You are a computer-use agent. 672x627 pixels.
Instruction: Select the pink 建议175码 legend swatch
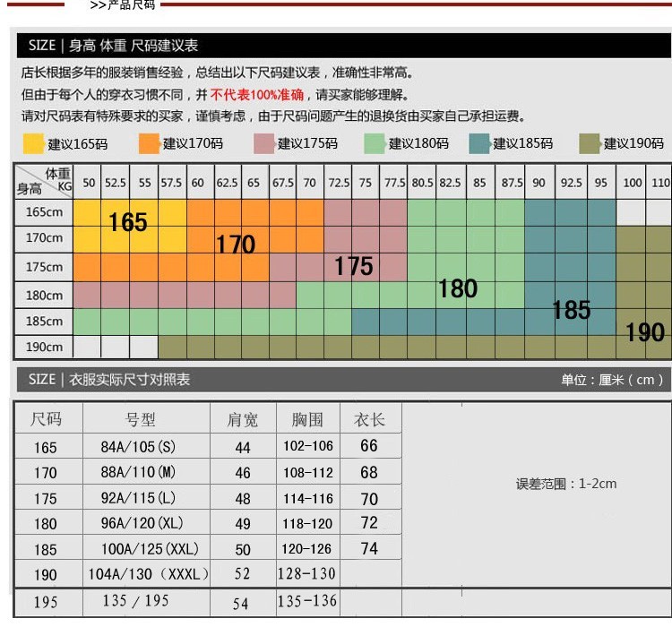point(263,143)
